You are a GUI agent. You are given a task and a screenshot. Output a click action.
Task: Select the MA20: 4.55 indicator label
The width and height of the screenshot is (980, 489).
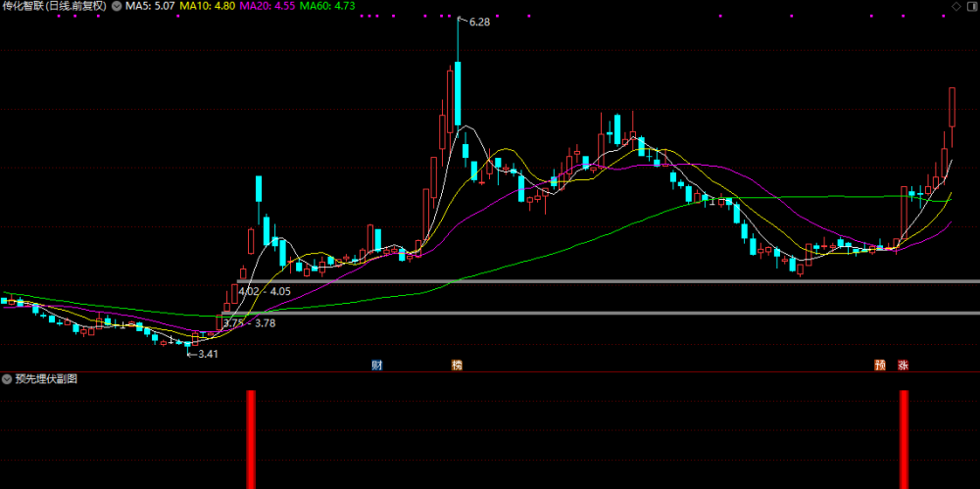pos(268,6)
